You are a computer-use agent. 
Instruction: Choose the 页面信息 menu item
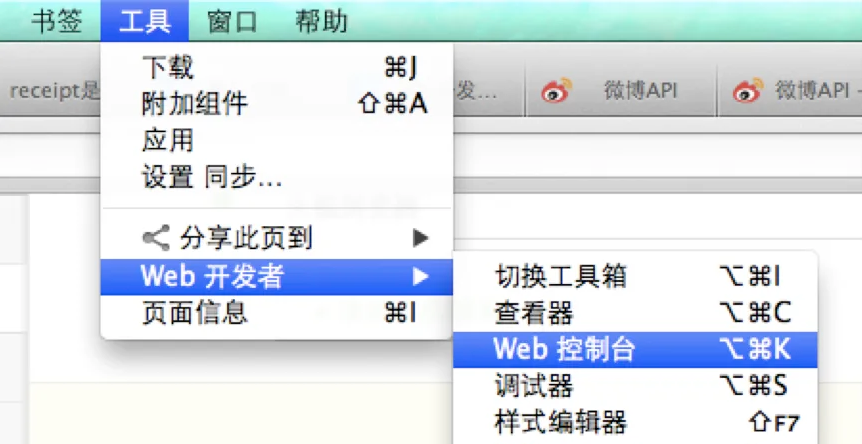click(277, 313)
